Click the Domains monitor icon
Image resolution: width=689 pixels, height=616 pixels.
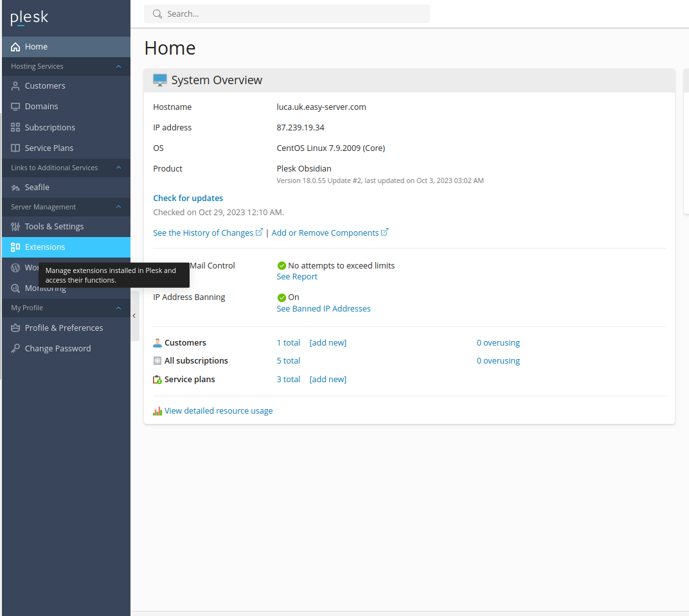[15, 107]
